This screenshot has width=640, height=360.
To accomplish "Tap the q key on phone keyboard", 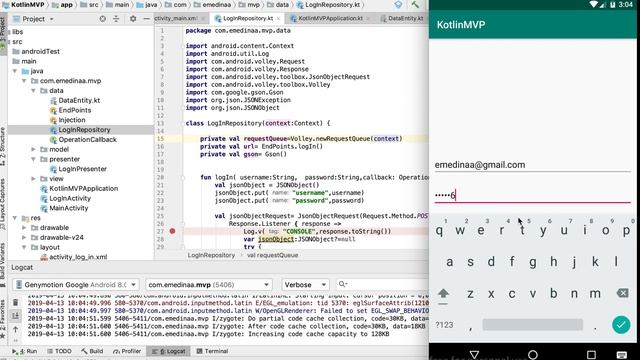I will [x=440, y=230].
